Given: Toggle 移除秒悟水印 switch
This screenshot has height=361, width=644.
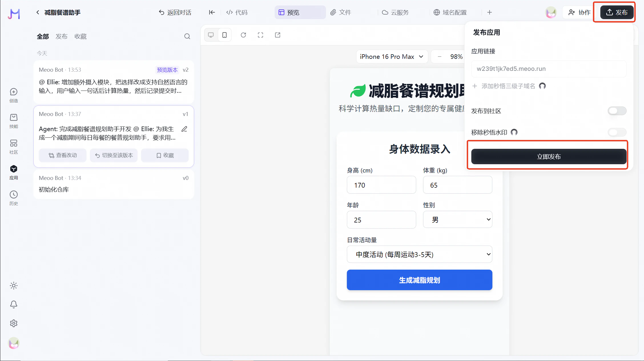Looking at the screenshot, I should 617,132.
